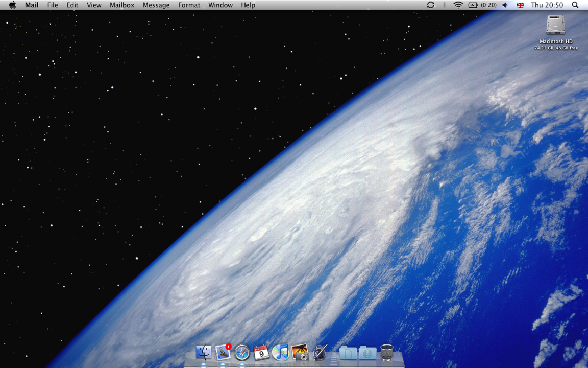Open Mail from the Dock
The height and width of the screenshot is (368, 588).
(x=223, y=353)
